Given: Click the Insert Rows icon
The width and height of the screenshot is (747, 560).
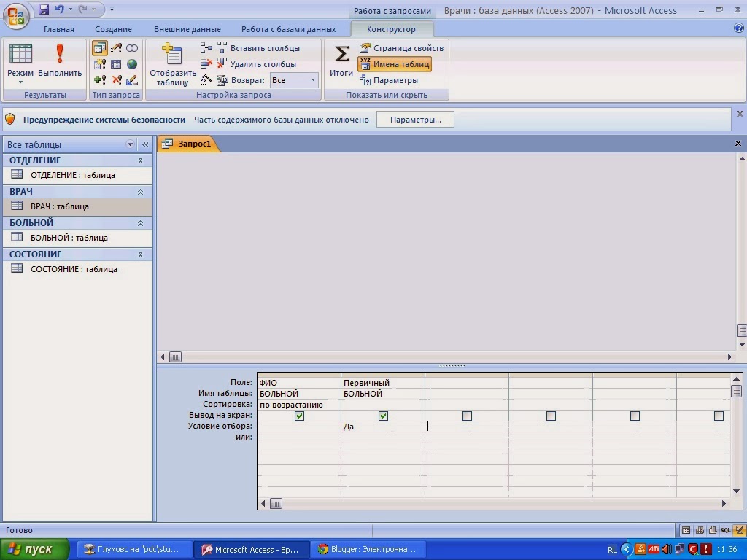Looking at the screenshot, I should pos(206,47).
